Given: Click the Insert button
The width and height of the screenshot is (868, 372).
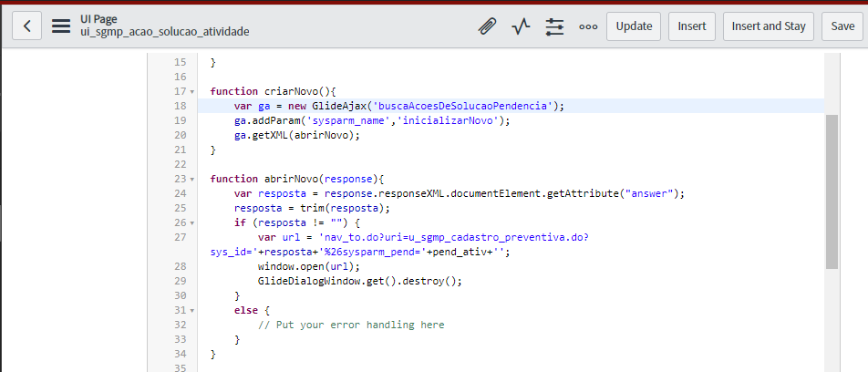Looking at the screenshot, I should click(x=692, y=26).
